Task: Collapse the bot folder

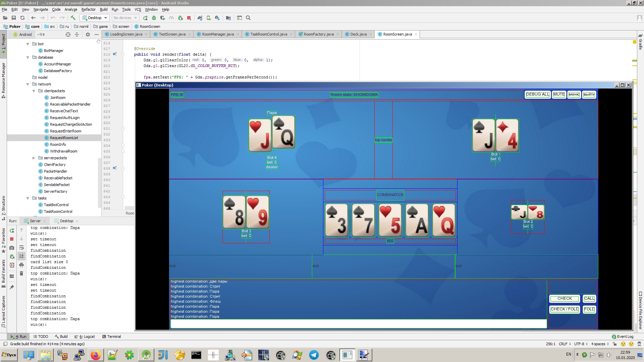Action: point(28,44)
